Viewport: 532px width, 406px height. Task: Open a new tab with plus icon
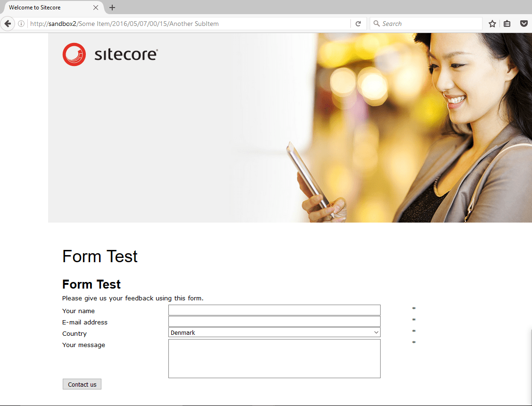click(112, 8)
